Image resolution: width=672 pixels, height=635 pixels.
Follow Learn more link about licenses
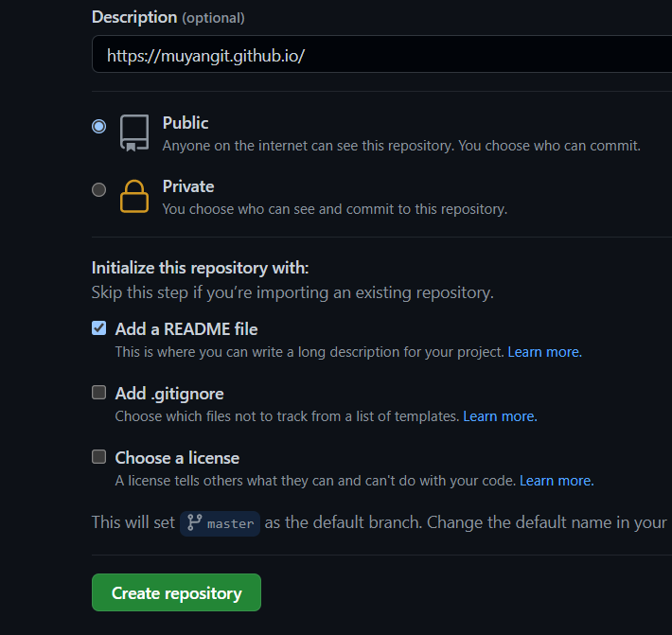[x=556, y=481]
